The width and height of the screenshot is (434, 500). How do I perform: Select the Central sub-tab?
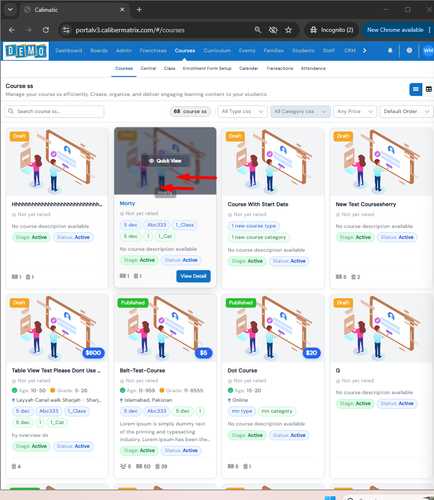[148, 68]
